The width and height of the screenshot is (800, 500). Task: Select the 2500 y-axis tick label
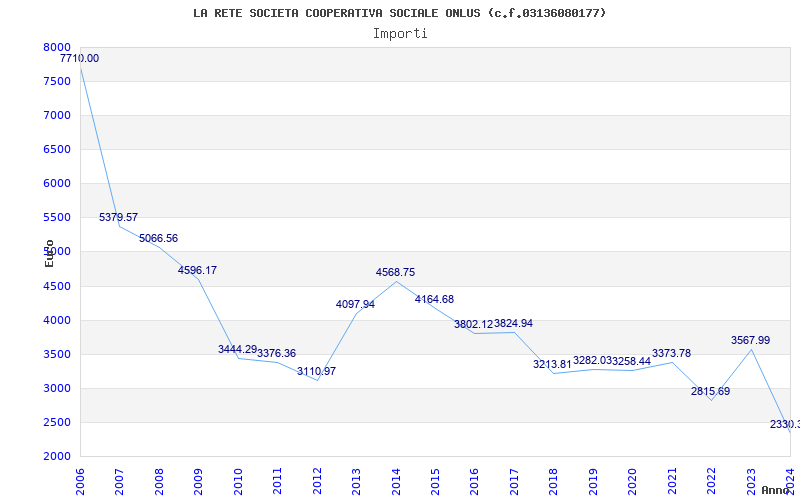(x=57, y=422)
